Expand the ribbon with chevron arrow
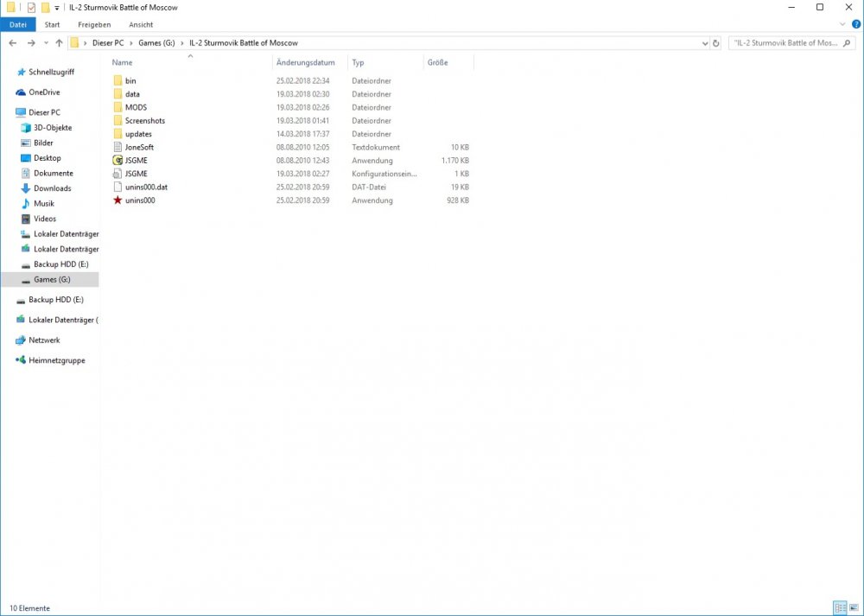This screenshot has height=616, width=864. 842,24
